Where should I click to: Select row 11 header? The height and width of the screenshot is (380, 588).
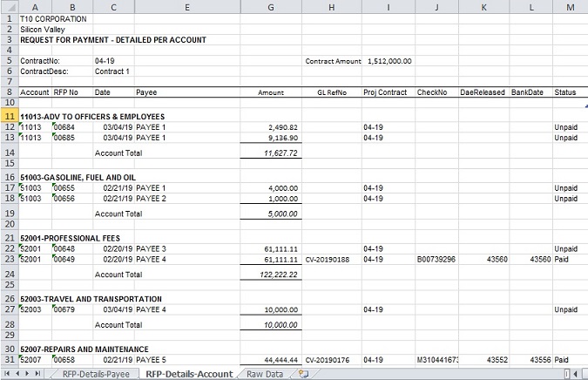point(8,116)
